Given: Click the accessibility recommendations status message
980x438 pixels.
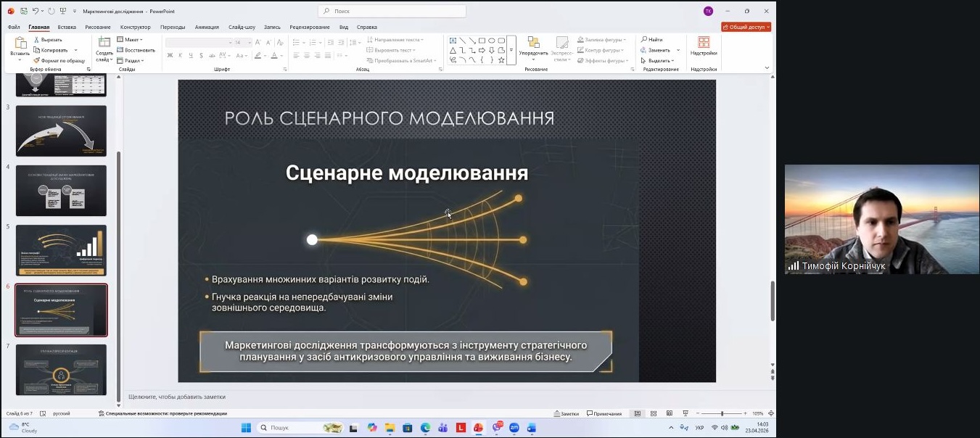Looking at the screenshot, I should 162,413.
